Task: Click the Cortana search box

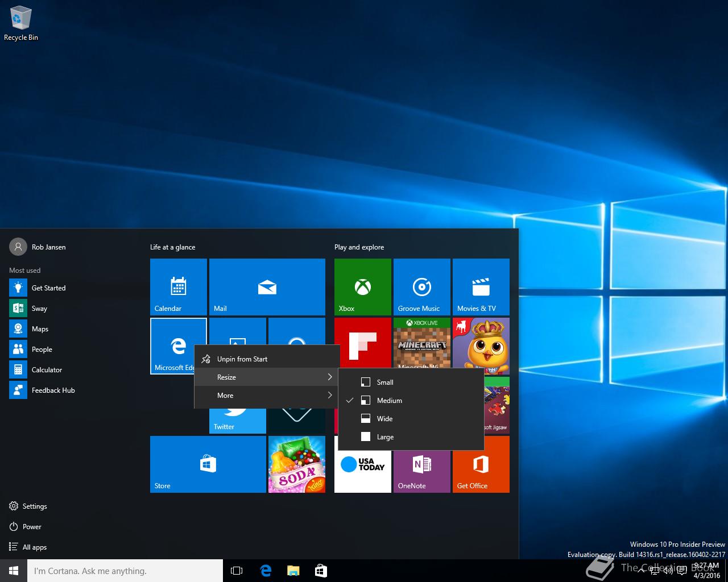Action: pyautogui.click(x=125, y=571)
